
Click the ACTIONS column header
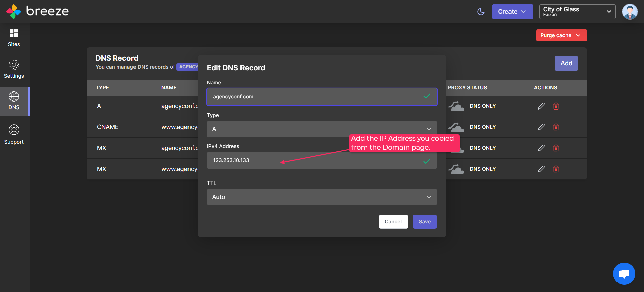coord(545,88)
